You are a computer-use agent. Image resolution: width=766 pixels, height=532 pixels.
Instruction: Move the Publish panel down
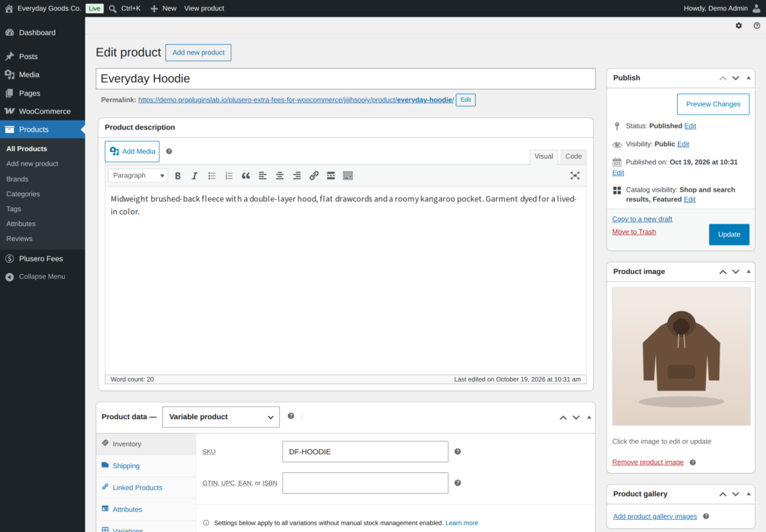736,78
